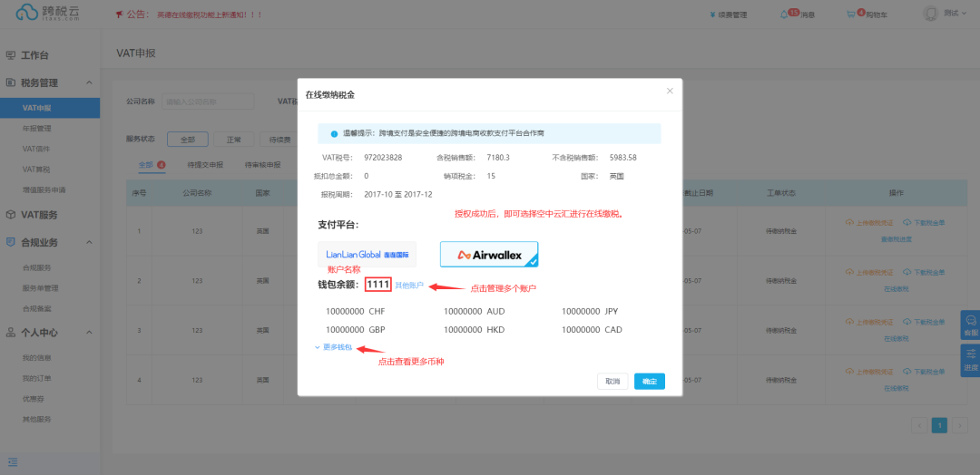Click the 在线缴税 link in row 3

[896, 339]
